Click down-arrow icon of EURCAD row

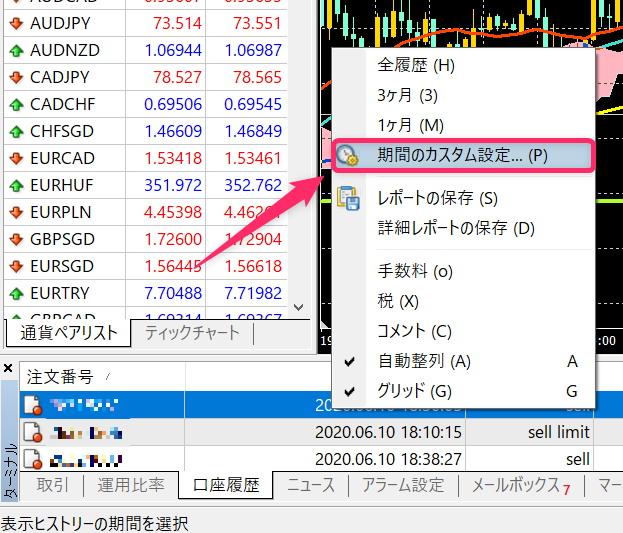tap(16, 158)
